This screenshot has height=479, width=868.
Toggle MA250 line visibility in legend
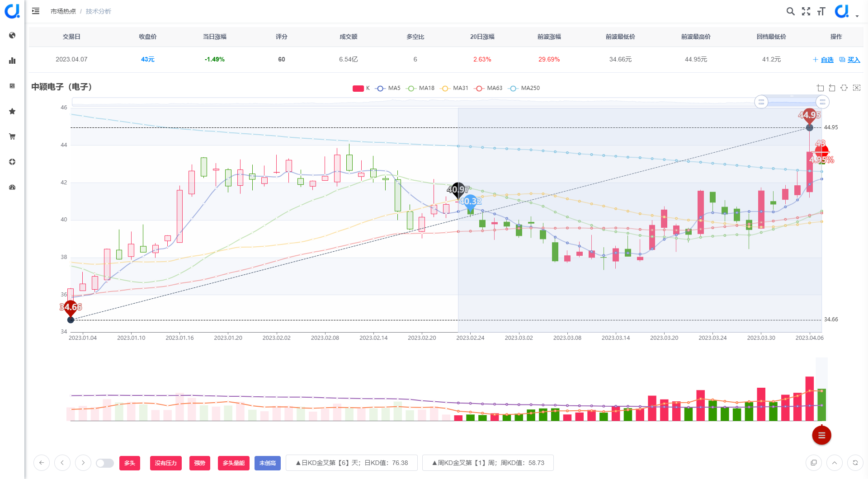click(x=524, y=88)
